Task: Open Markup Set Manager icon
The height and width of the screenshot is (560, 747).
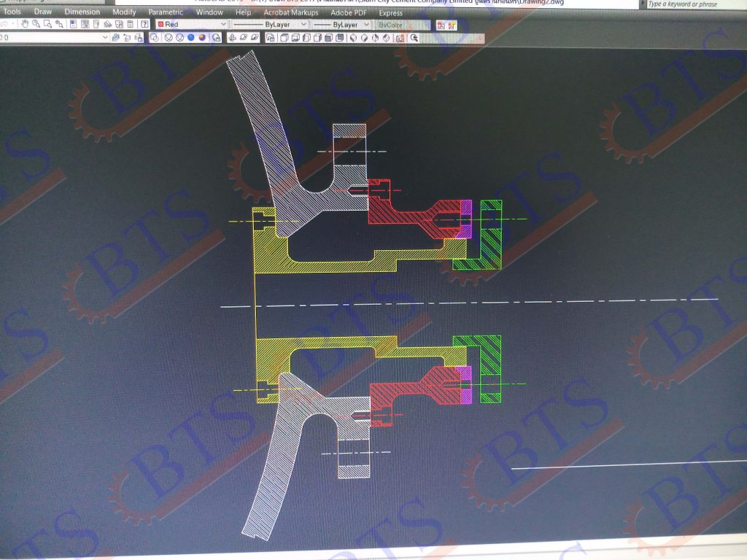Action: click(119, 24)
